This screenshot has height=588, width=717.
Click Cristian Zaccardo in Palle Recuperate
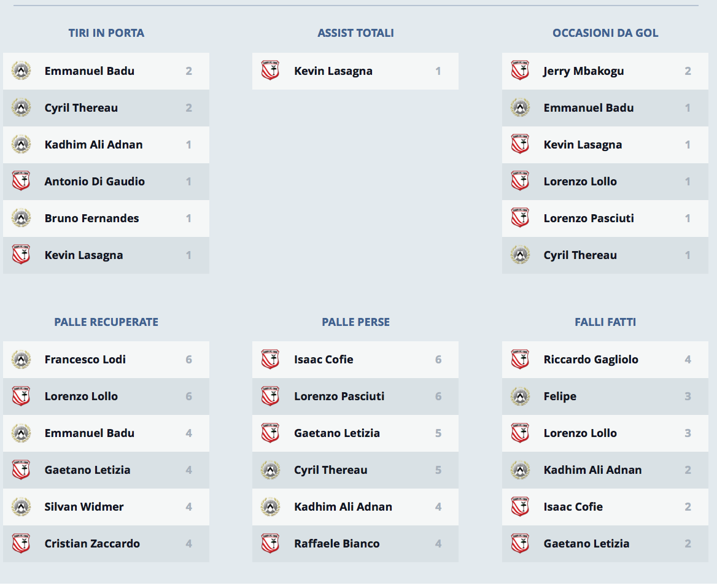(x=92, y=544)
